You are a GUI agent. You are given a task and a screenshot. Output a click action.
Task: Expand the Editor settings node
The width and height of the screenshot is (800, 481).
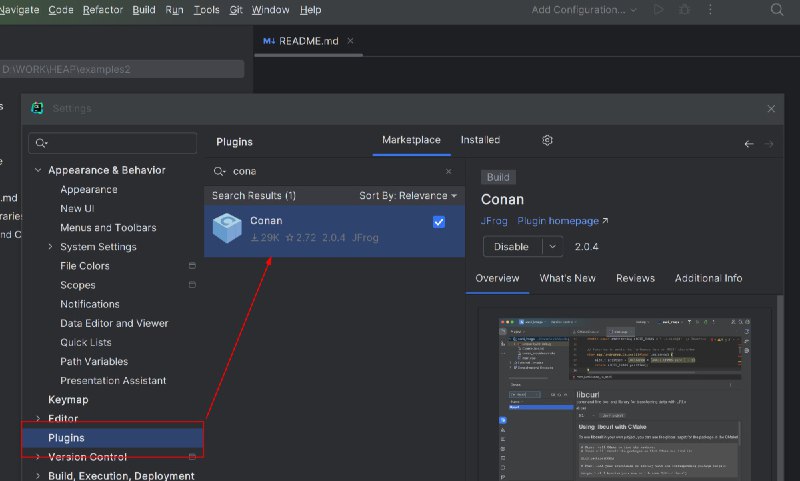click(38, 418)
